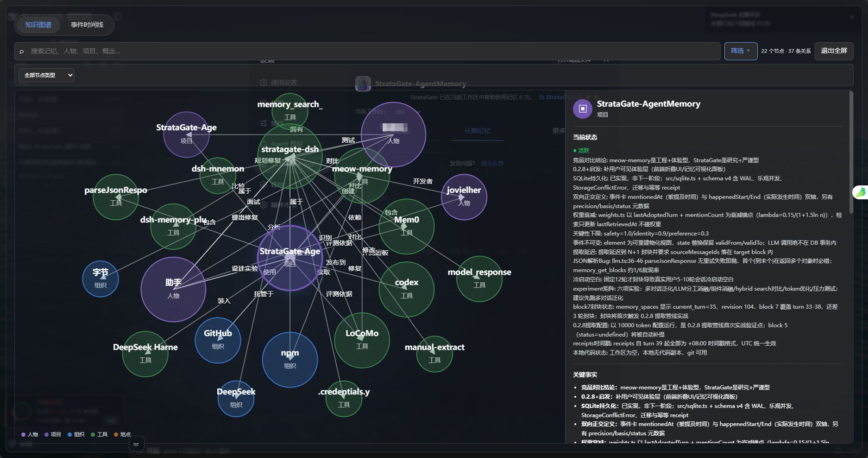The height and width of the screenshot is (458, 868).
Task: Click the 装入 edge label
Action: pyautogui.click(x=224, y=301)
